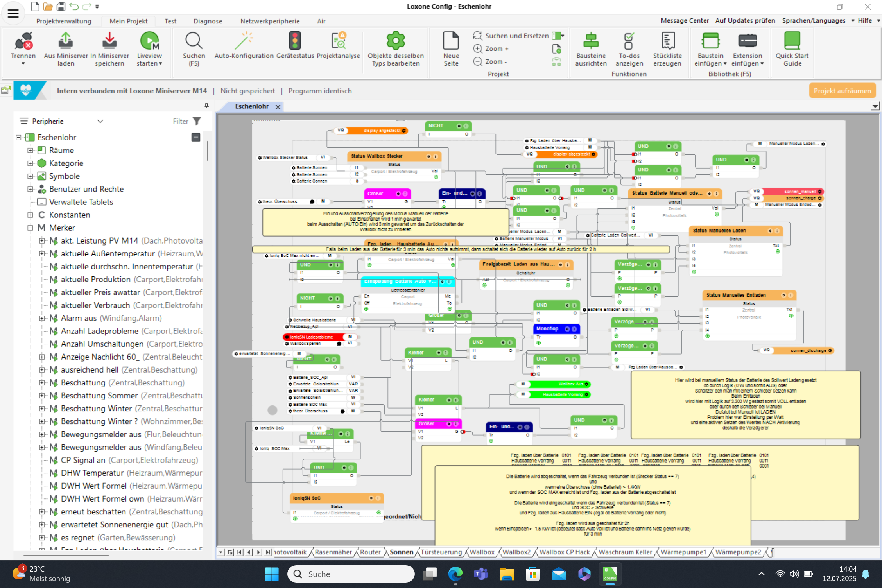Click Auf Updates prüfen link
The height and width of the screenshot is (588, 882).
(745, 21)
